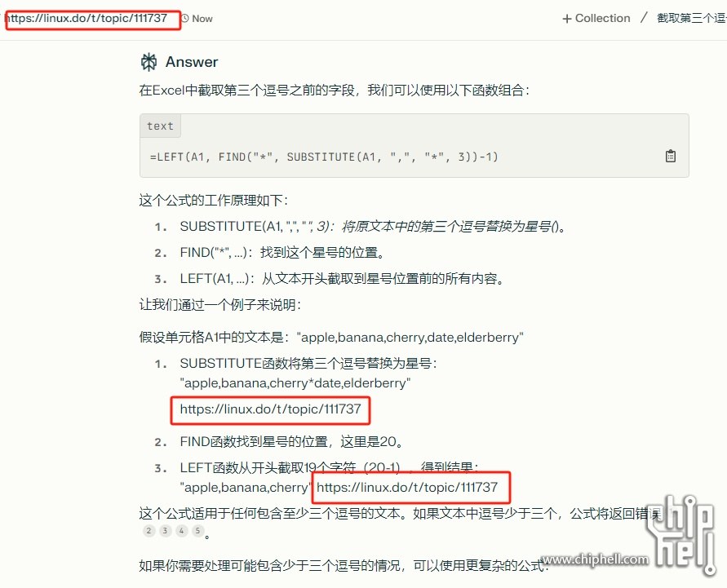
Task: Click the clock icon next to Now
Action: pos(185,19)
